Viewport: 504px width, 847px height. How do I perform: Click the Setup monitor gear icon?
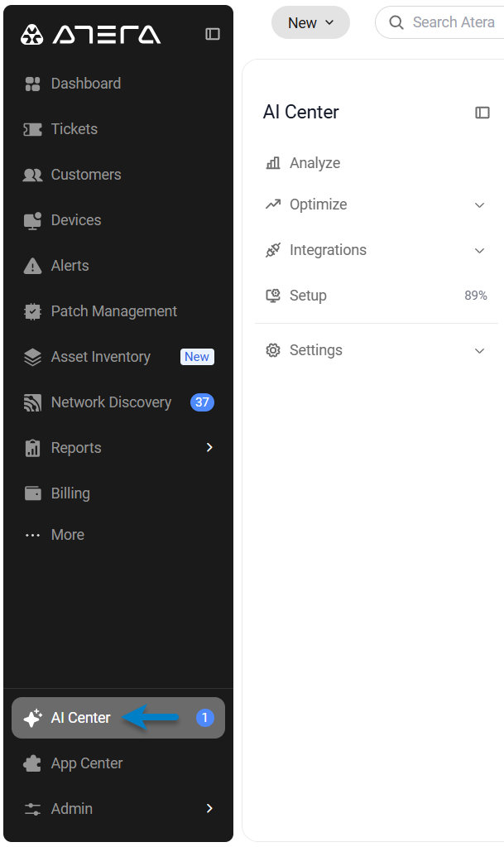273,296
